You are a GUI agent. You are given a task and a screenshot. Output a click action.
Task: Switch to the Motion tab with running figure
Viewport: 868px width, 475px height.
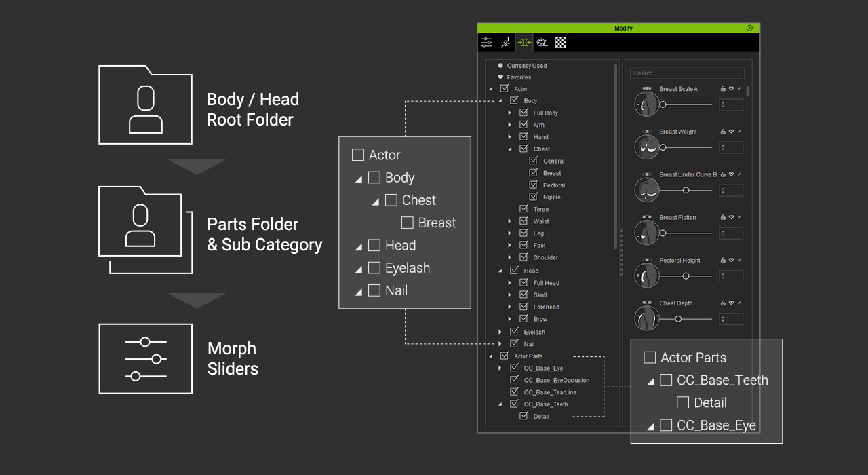[x=505, y=43]
